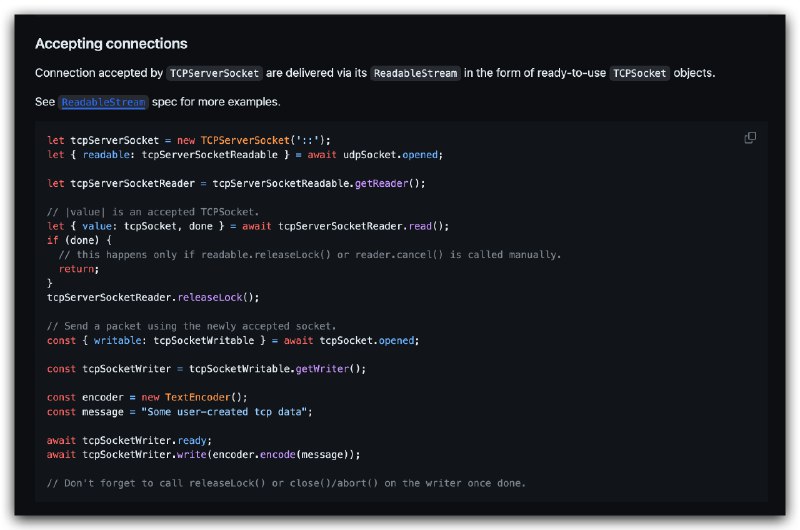Click the return statement in the code
The height and width of the screenshot is (530, 800).
pyautogui.click(x=72, y=269)
